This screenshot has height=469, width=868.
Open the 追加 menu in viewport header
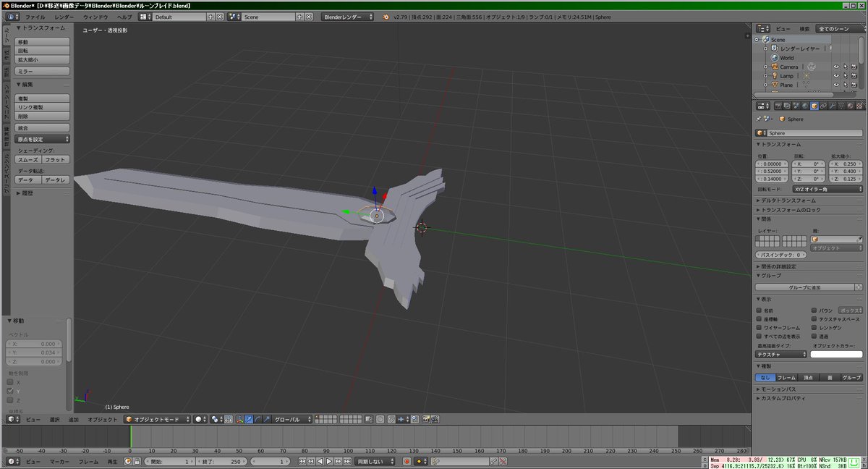(x=74, y=419)
